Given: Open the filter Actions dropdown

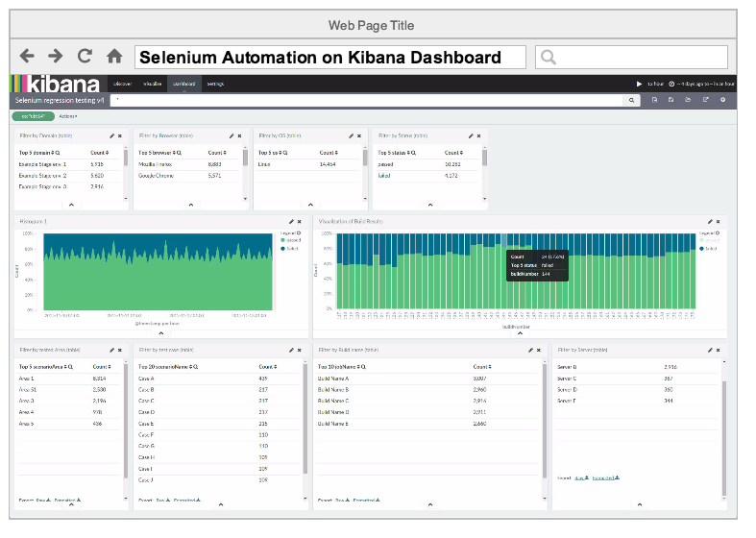Looking at the screenshot, I should pos(68,116).
